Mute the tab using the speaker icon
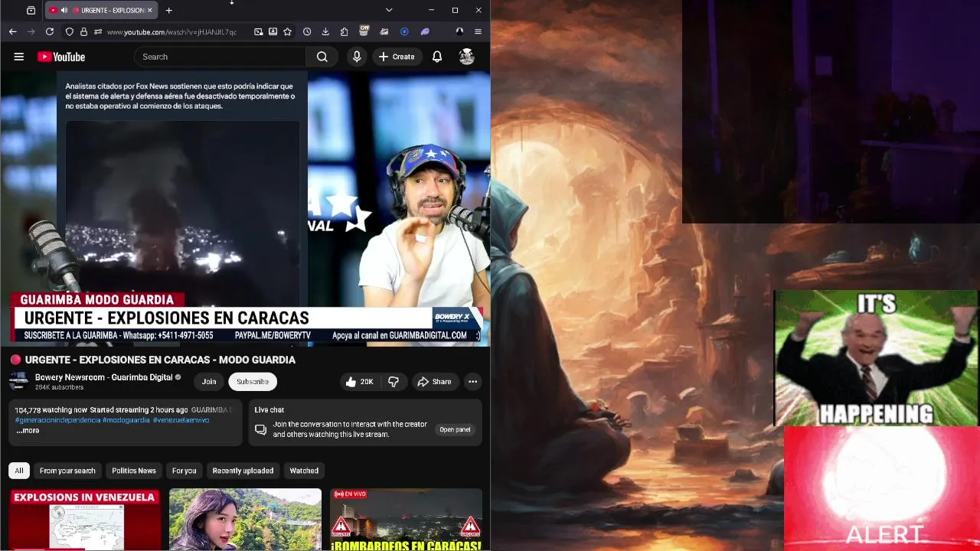This screenshot has width=980, height=551. [64, 10]
